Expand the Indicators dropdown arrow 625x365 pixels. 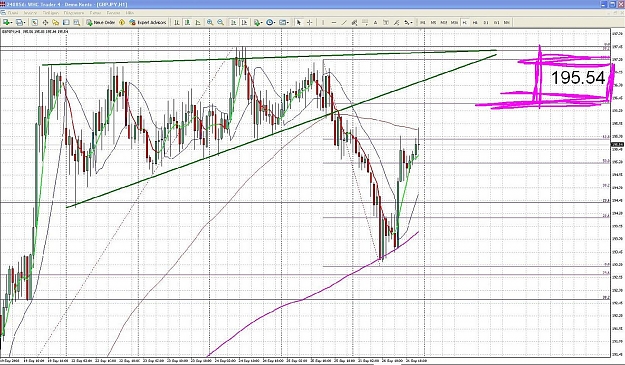pos(262,23)
